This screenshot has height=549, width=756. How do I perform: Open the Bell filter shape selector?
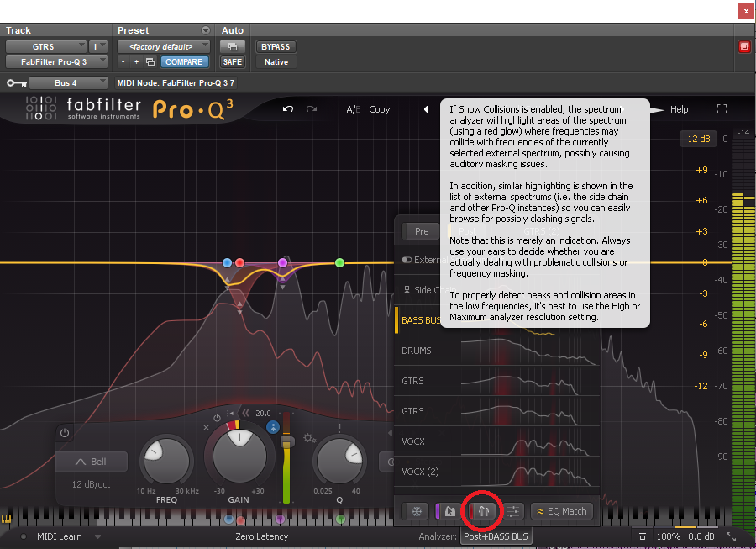[92, 462]
